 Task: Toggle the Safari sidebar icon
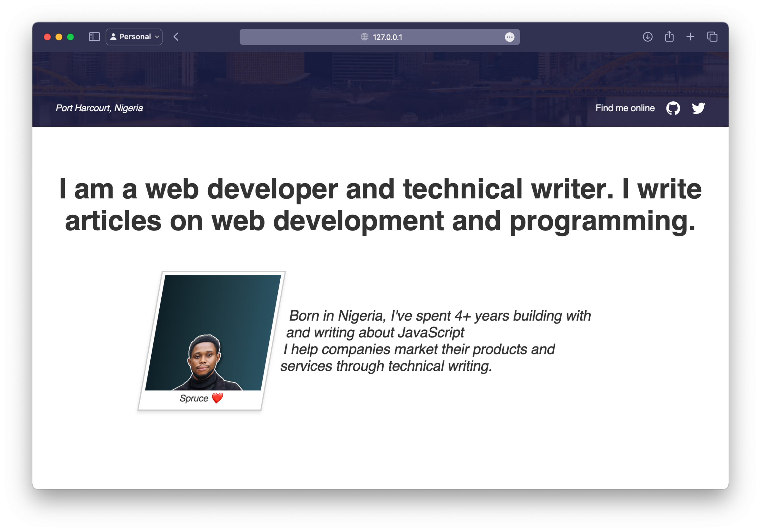pyautogui.click(x=95, y=37)
